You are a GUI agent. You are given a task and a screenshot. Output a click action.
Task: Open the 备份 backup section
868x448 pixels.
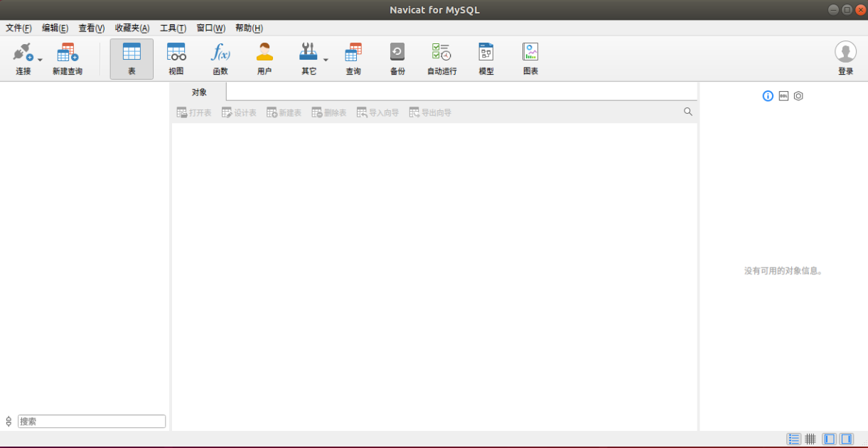(397, 59)
